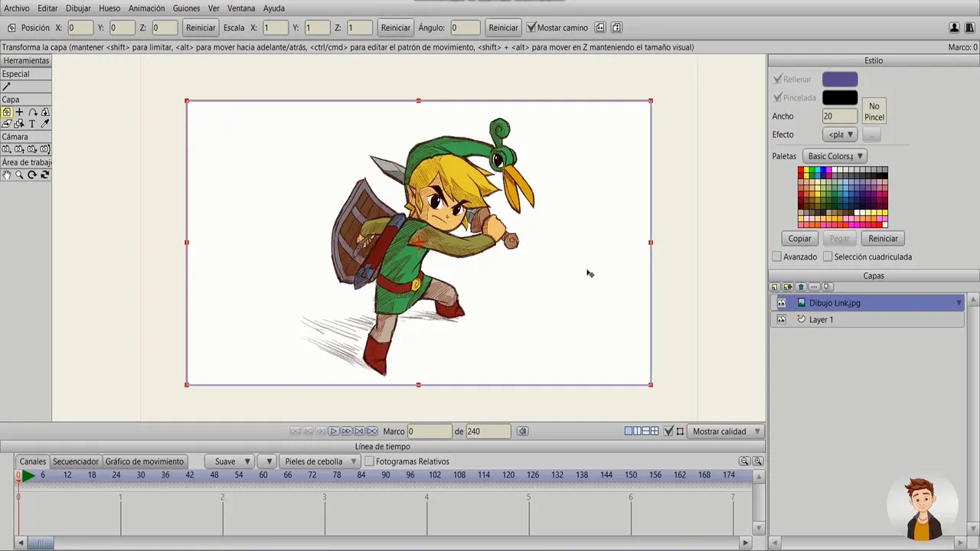980x551 pixels.
Task: Click the No Pincel button
Action: pos(874,112)
